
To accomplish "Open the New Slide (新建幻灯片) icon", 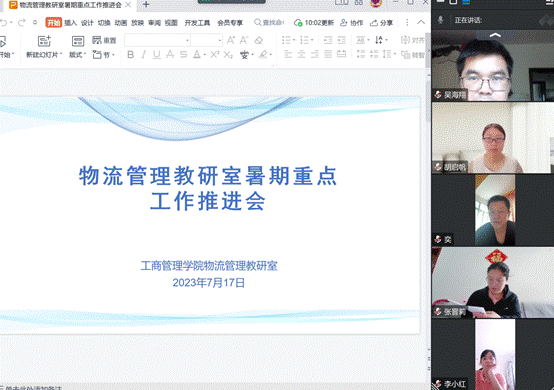I will tap(44, 41).
